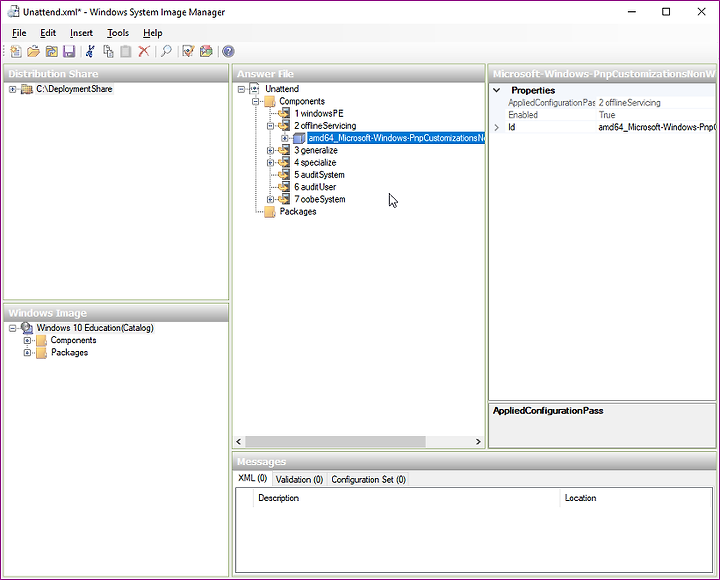Collapse the 2 offlineServicing node

pos(270,126)
